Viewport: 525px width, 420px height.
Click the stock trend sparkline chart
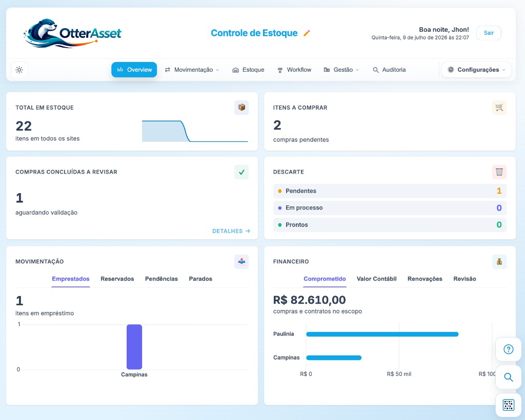[195, 131]
